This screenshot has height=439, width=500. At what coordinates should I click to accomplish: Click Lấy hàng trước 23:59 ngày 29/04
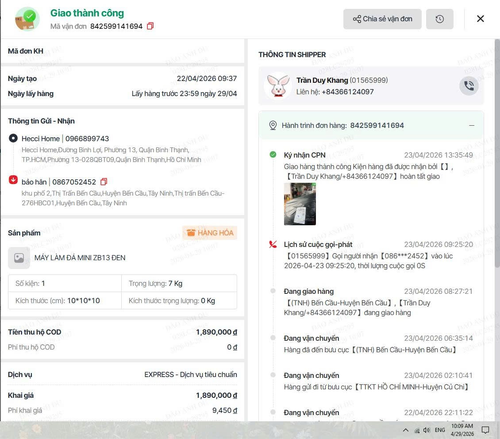(x=184, y=94)
